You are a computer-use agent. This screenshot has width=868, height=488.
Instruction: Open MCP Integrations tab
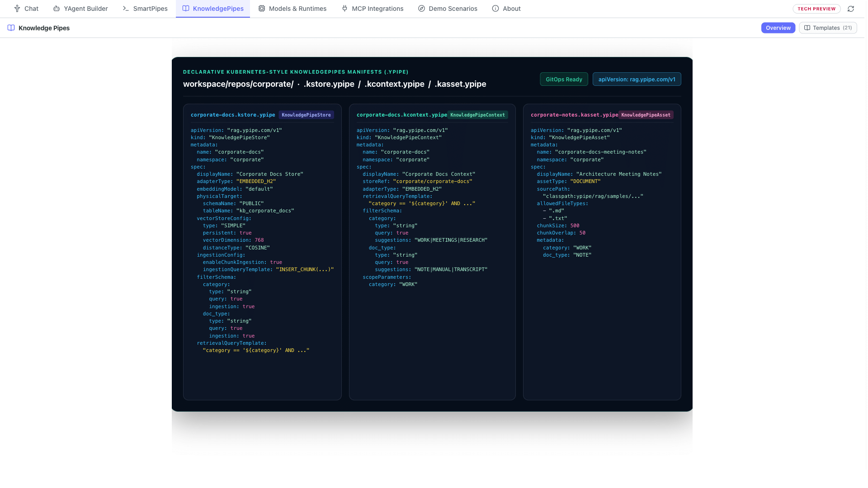[373, 9]
